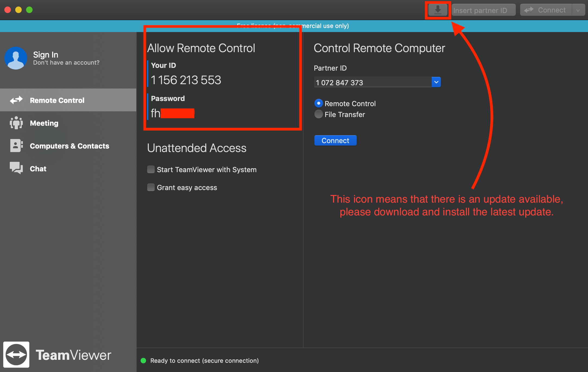The width and height of the screenshot is (588, 372).
Task: Minimize the window with yellow button
Action: tap(18, 10)
